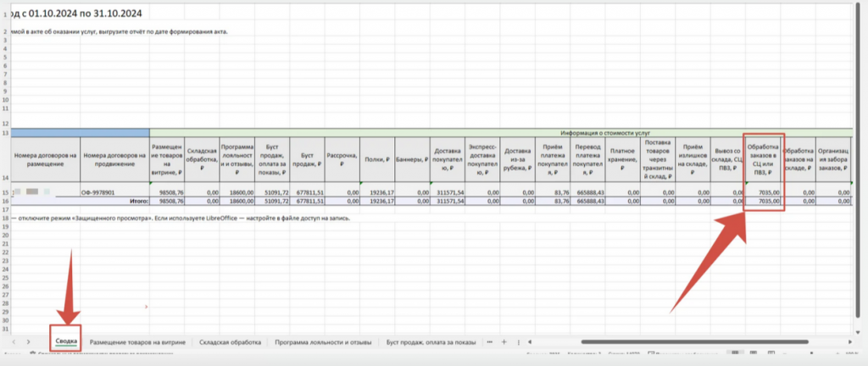Click row header number 14
This screenshot has height=366, width=868.
tap(5, 178)
